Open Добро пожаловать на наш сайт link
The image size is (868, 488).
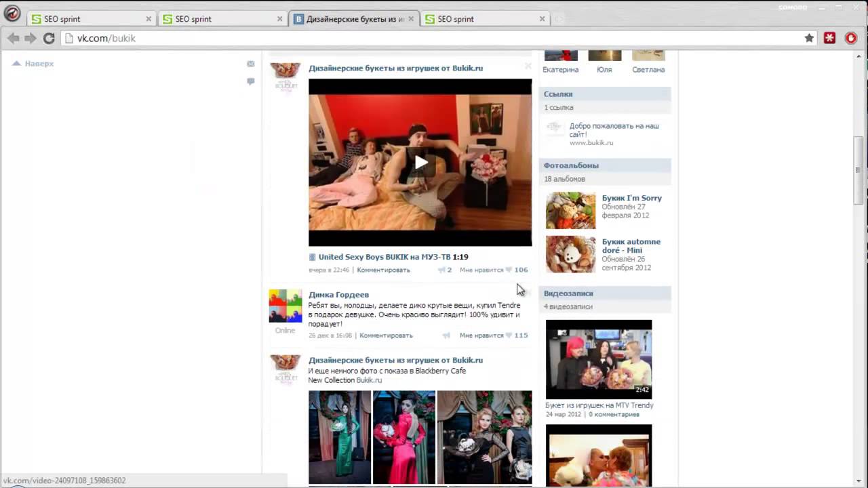(x=614, y=130)
